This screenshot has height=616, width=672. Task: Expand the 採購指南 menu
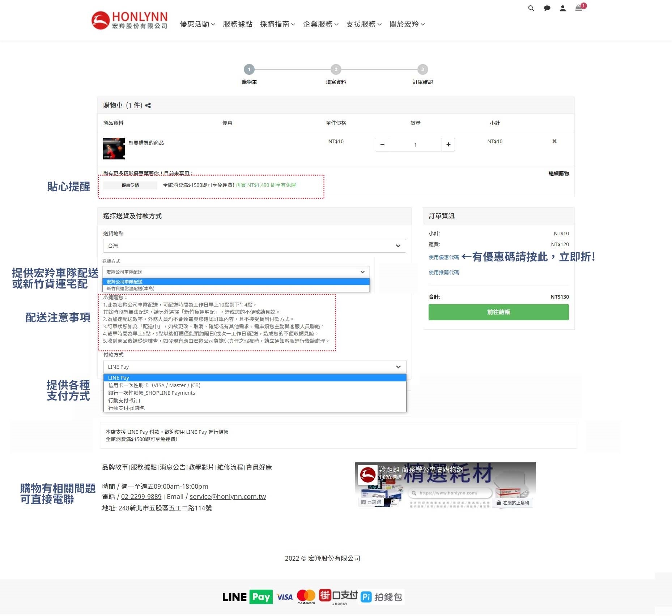tap(277, 24)
